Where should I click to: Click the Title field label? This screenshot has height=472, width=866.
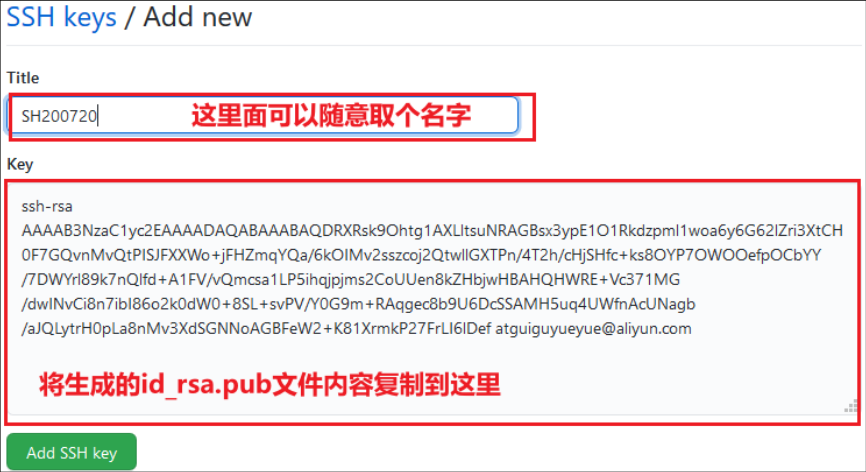click(x=23, y=78)
